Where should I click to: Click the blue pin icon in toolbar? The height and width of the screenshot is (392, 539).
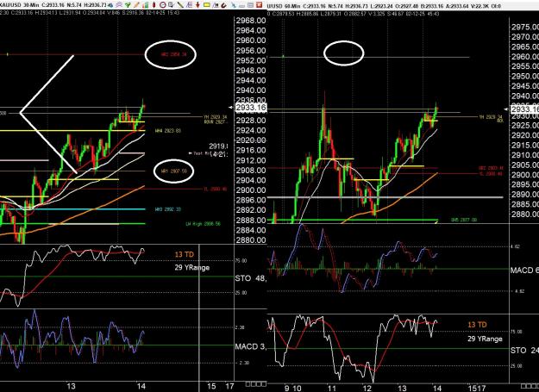234,5
